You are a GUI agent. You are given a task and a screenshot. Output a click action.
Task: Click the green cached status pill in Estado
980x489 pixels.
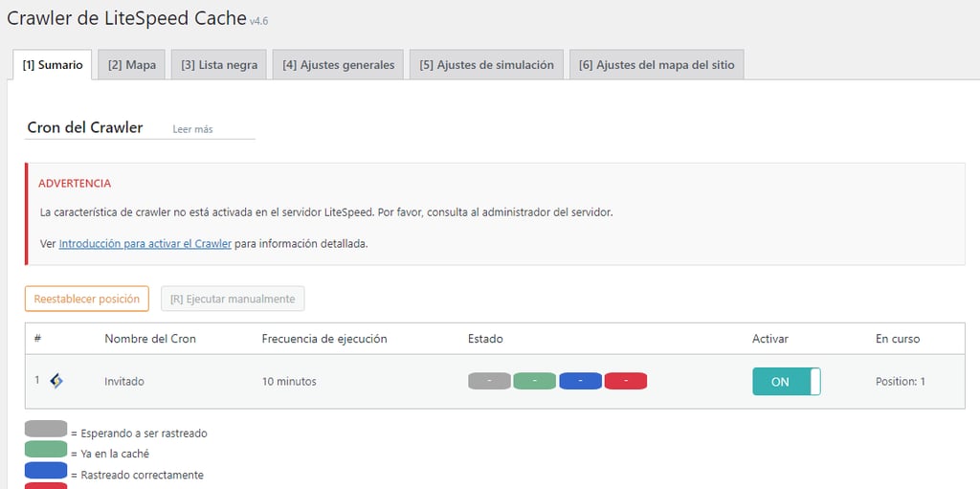pos(534,381)
